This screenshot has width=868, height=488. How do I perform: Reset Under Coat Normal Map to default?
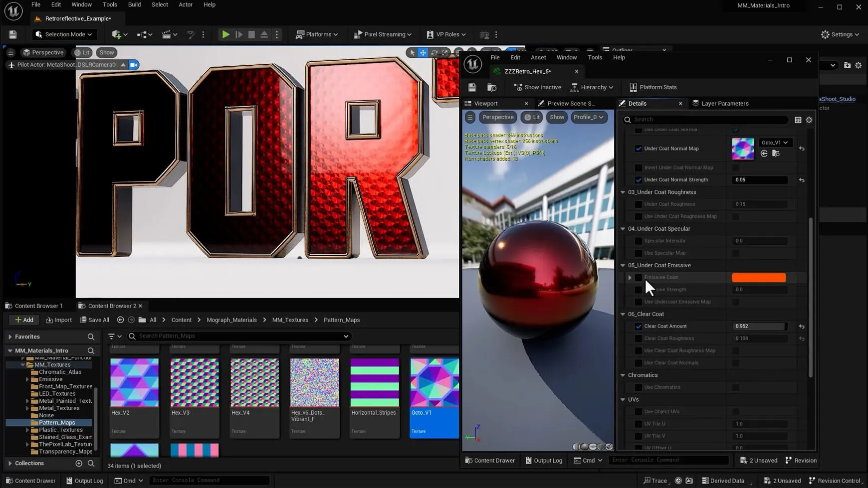802,149
